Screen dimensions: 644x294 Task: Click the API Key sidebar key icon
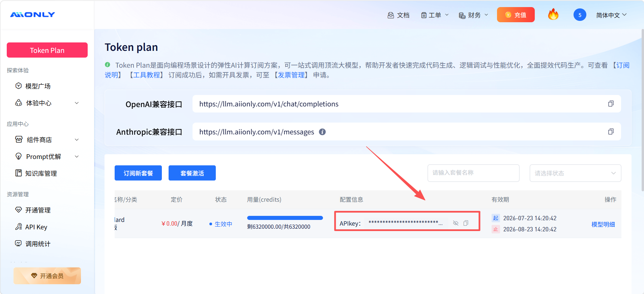(19, 227)
